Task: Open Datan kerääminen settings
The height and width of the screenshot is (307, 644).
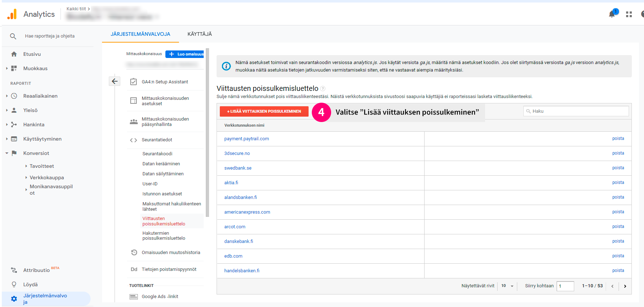Action: (x=161, y=164)
